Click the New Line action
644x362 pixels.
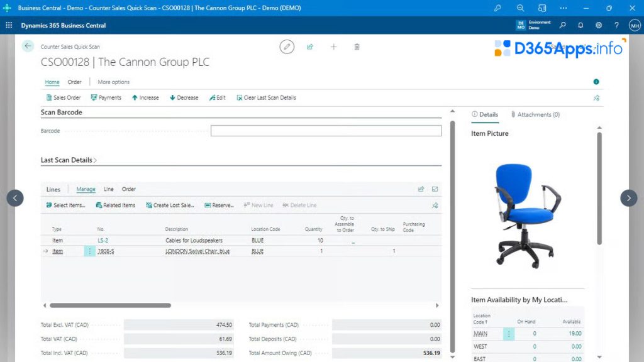(258, 206)
